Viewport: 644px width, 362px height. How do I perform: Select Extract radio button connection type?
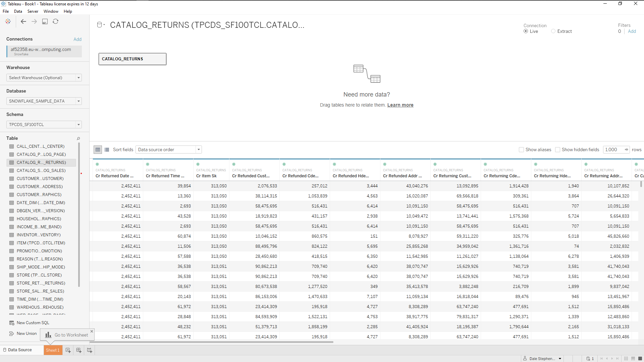coord(553,32)
